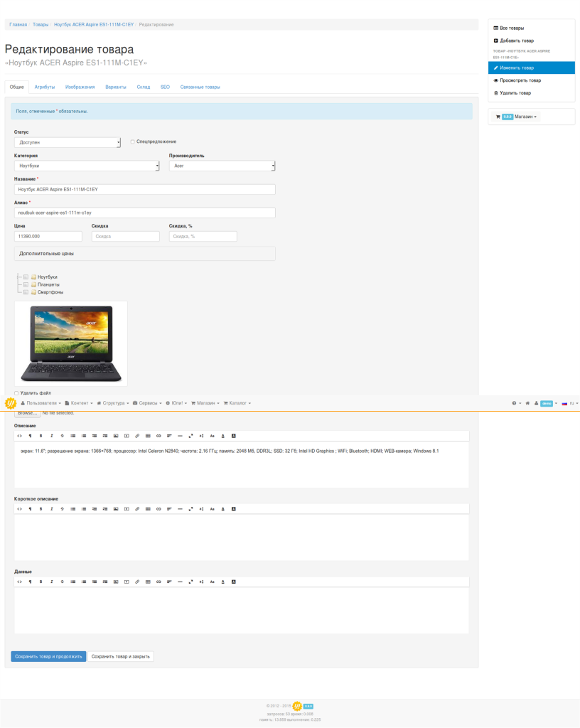The width and height of the screenshot is (580, 728).
Task: Switch to the Склад tab
Action: pos(144,87)
